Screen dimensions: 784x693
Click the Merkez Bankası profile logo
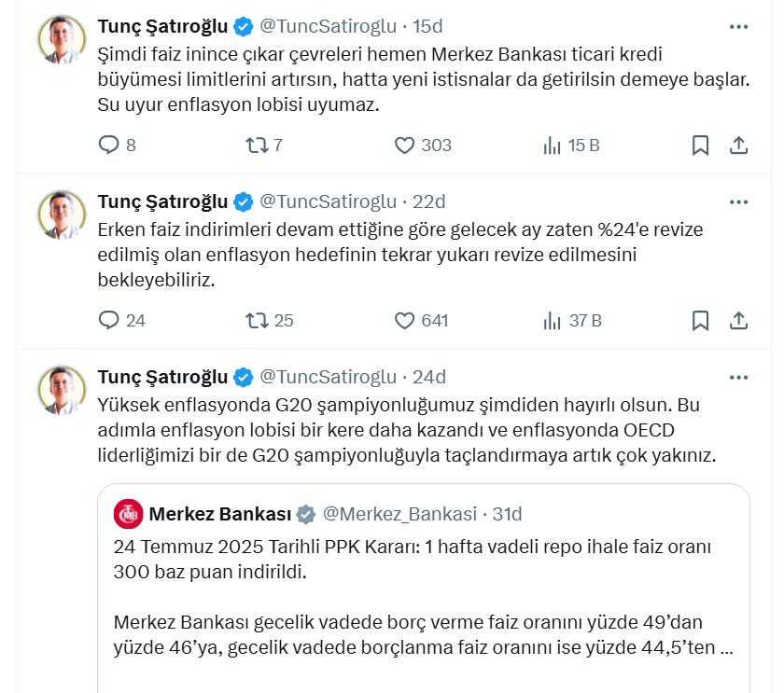click(x=128, y=514)
